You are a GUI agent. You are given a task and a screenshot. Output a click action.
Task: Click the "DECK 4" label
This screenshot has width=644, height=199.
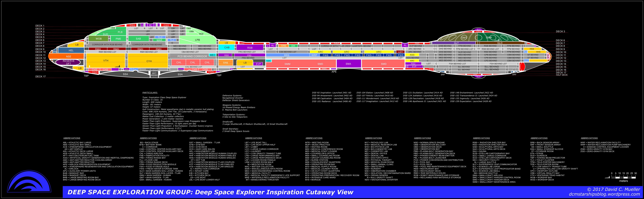point(40,34)
